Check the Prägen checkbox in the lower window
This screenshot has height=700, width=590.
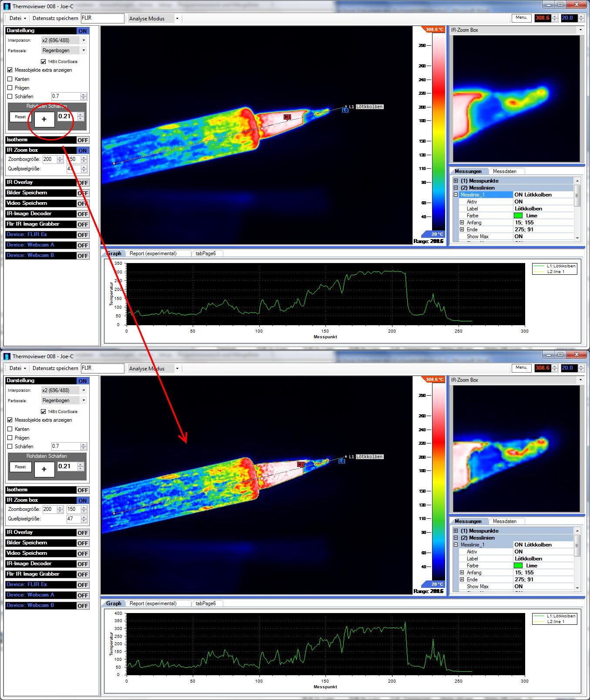point(10,438)
